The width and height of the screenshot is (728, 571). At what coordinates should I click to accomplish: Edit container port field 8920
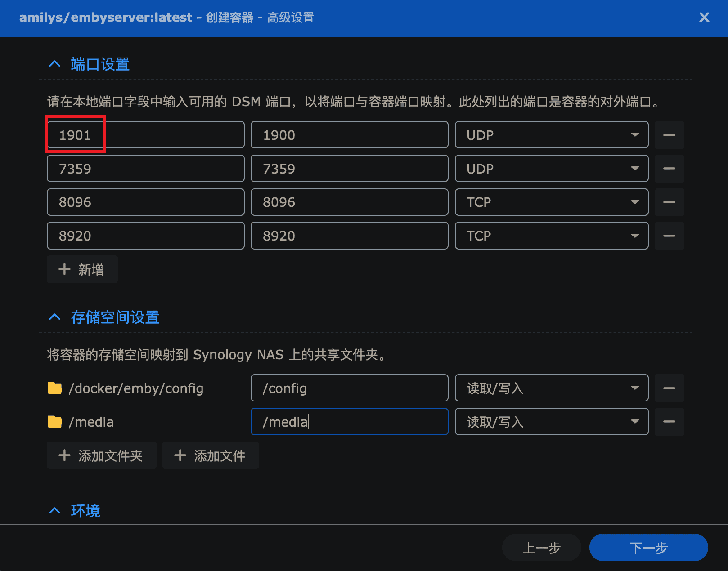(x=350, y=236)
